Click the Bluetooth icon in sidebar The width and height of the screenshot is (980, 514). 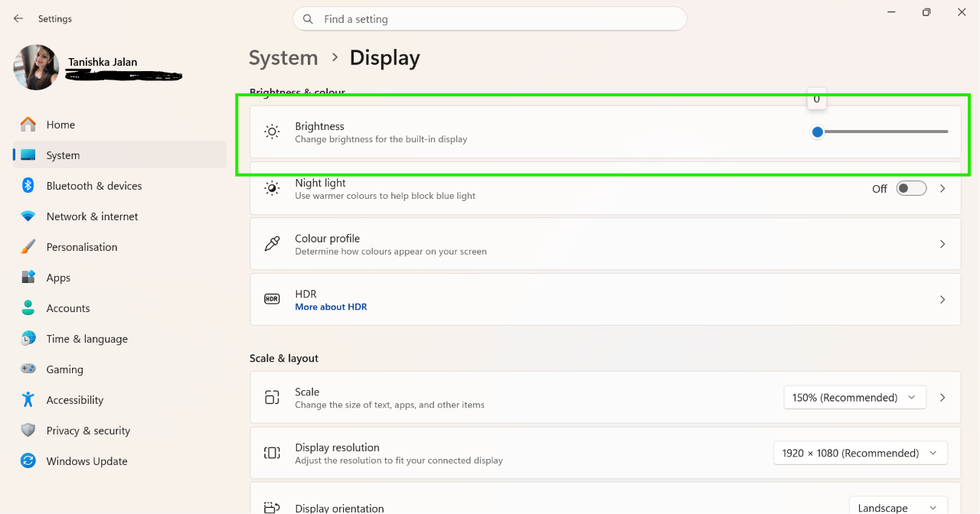point(28,185)
